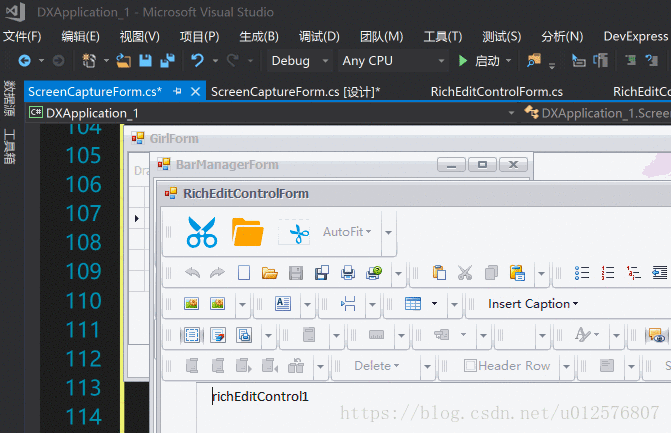Click the Undo arrow in RichEdit toolbar
671x433 pixels.
pyautogui.click(x=193, y=273)
